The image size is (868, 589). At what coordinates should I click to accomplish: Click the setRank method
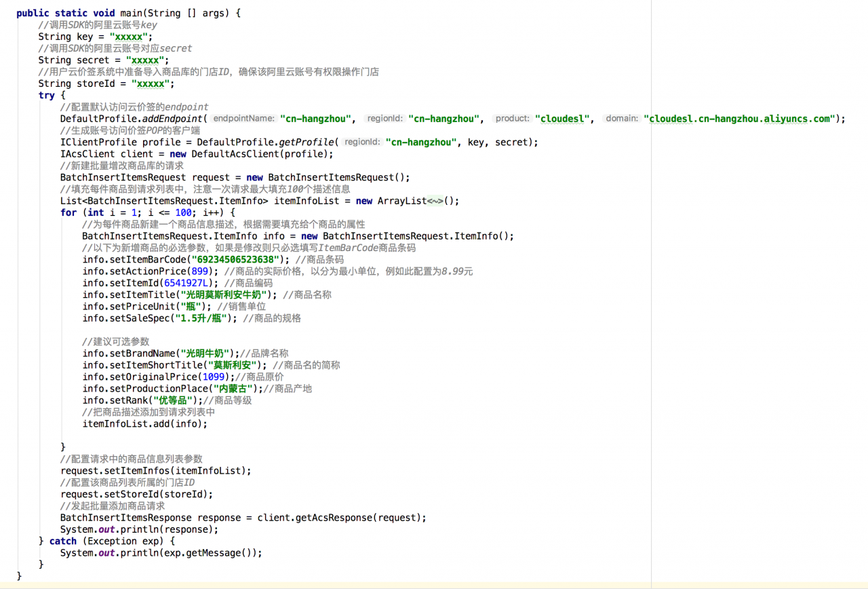[129, 400]
